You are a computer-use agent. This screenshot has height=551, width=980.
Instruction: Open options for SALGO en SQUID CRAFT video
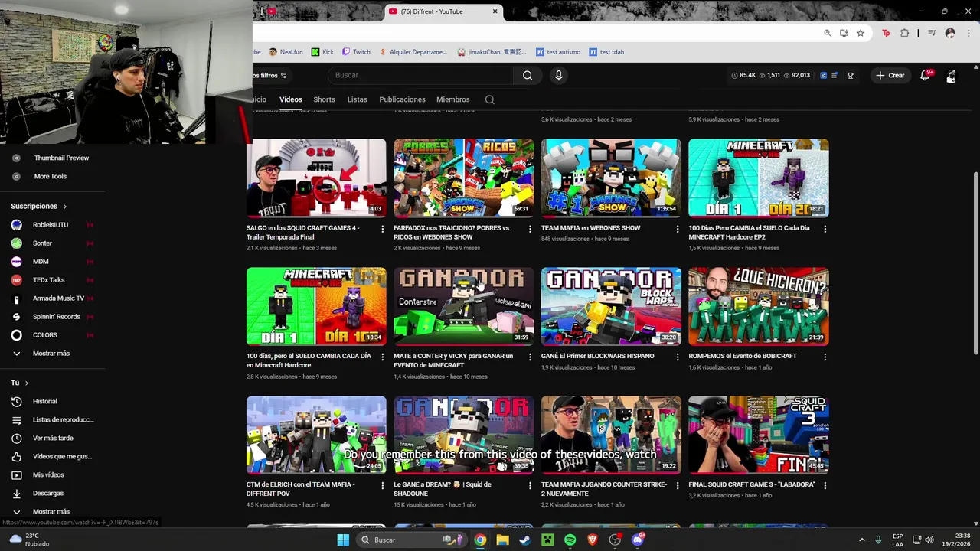pos(383,228)
